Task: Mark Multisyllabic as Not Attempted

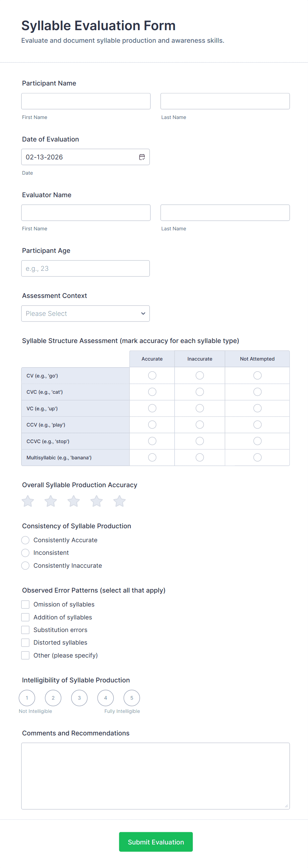Action: [257, 457]
